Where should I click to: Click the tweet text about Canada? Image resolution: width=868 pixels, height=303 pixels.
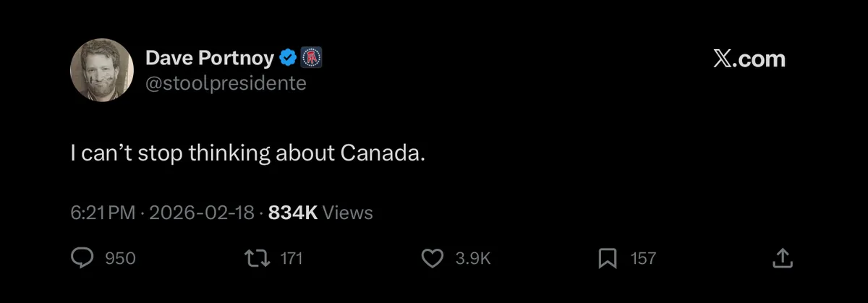(247, 154)
